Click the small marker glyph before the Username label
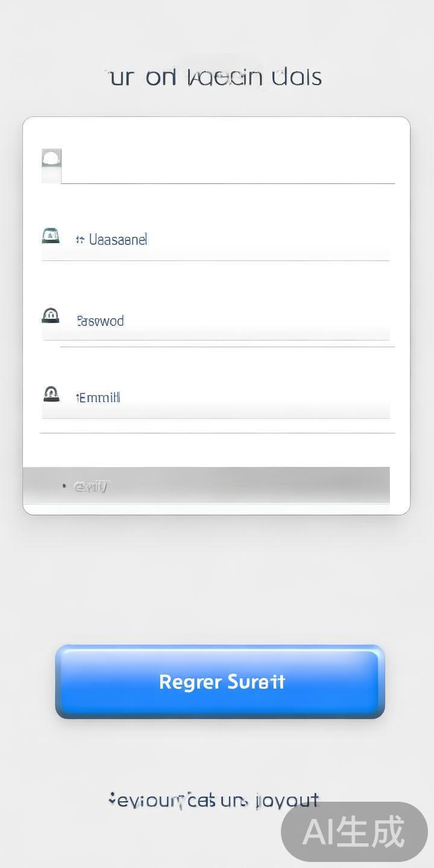 (80, 240)
